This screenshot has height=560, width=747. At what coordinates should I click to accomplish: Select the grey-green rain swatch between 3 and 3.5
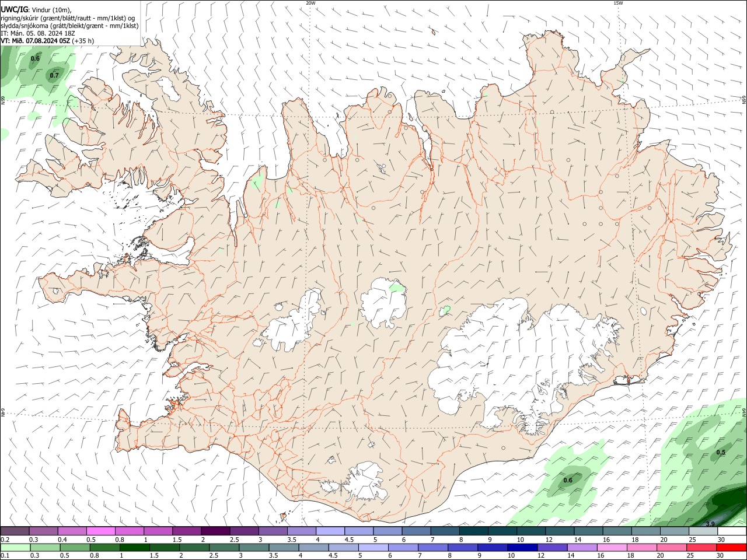pos(253,547)
